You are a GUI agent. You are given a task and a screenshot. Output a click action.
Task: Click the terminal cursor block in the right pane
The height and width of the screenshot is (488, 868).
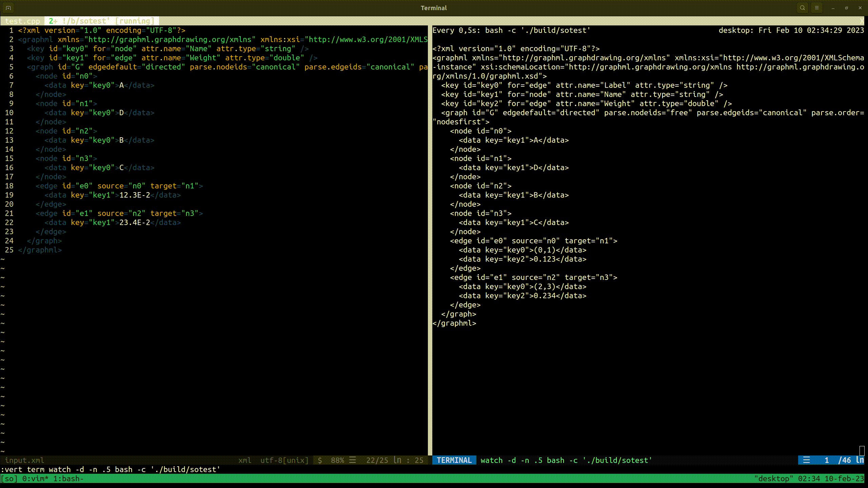[x=862, y=451]
